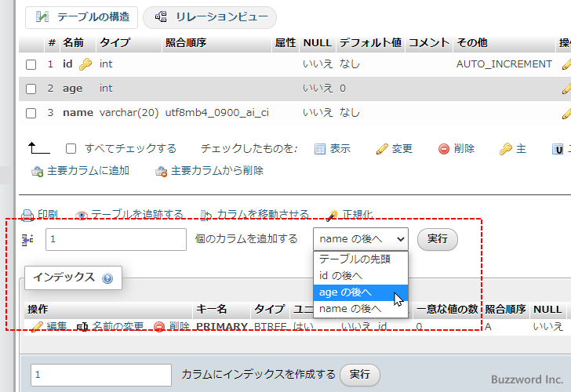Click the Primary key (主) icon
The image size is (571, 392).
(x=506, y=149)
